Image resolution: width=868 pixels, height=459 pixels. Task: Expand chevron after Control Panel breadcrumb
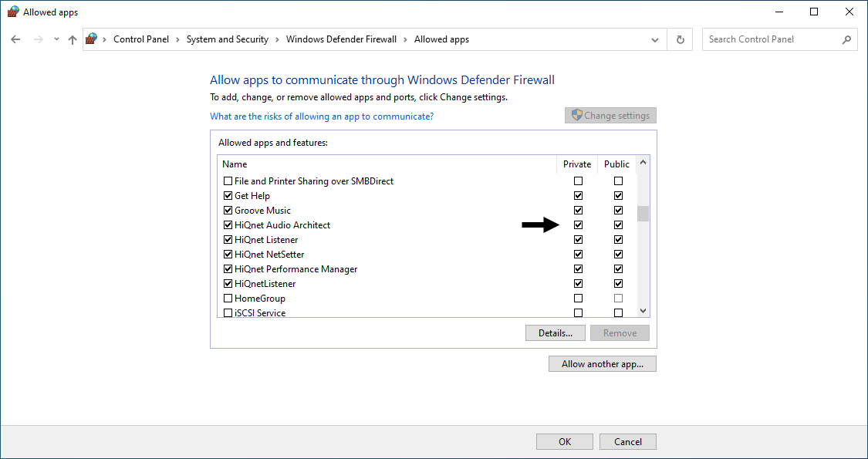177,39
